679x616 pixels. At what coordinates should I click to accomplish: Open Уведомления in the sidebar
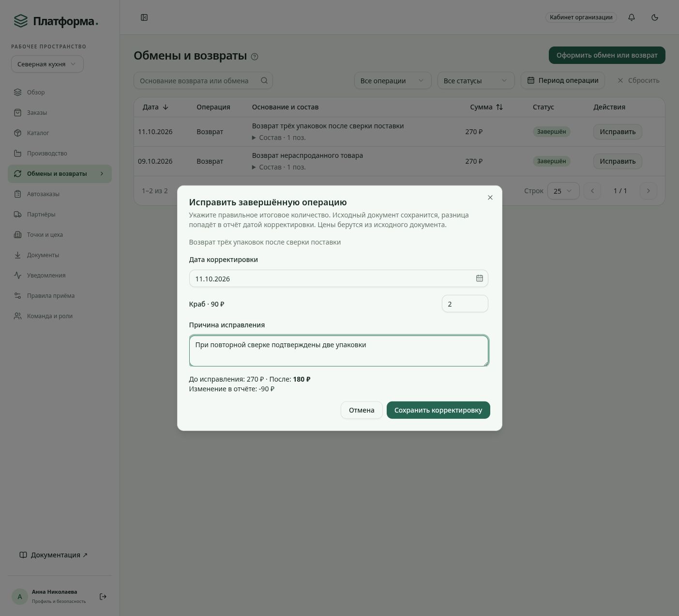[x=60, y=276]
